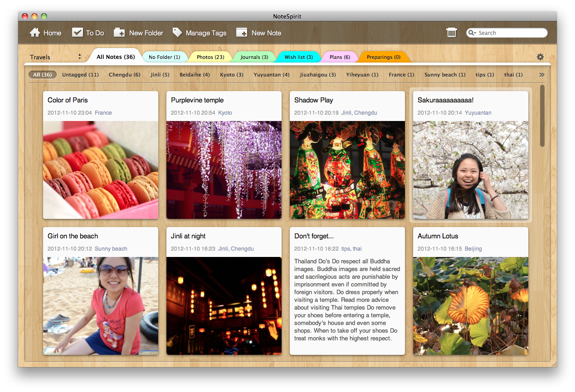The height and width of the screenshot is (392, 575).
Task: Click the Sunny beach tag link
Action: [x=111, y=249]
